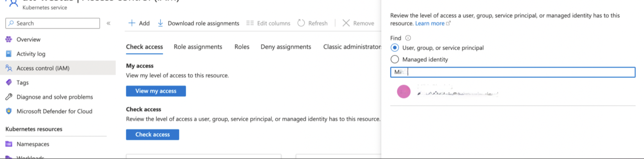644x159 pixels.
Task: Click the external link icon after Learn more
Action: 448,23
